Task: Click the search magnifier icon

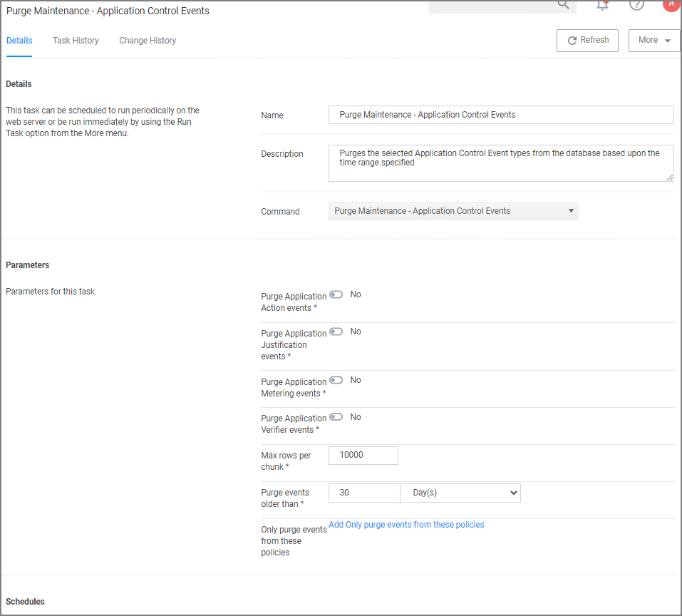Action: pos(563,4)
